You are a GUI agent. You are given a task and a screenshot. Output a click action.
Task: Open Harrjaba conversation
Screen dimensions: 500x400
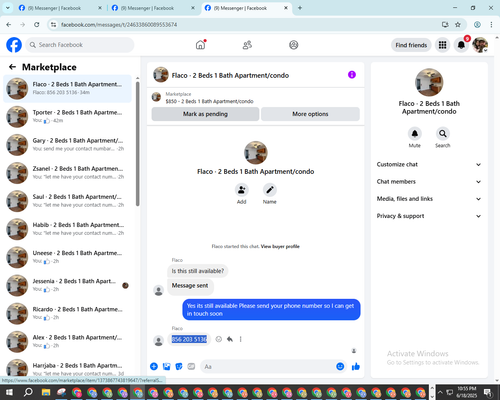[x=67, y=368]
